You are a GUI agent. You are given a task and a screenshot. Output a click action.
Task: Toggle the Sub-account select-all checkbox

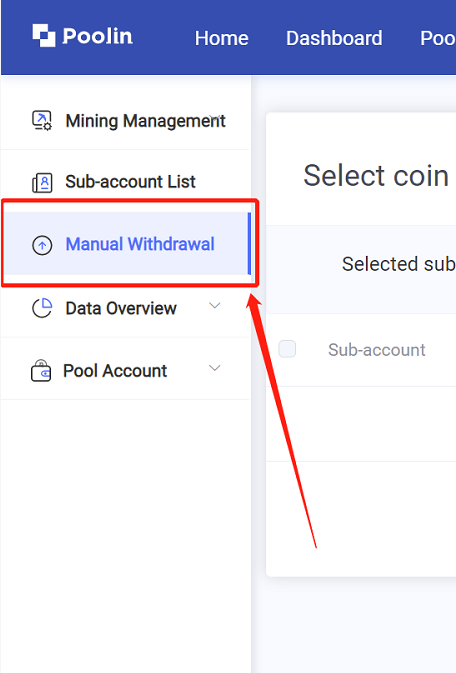click(287, 349)
